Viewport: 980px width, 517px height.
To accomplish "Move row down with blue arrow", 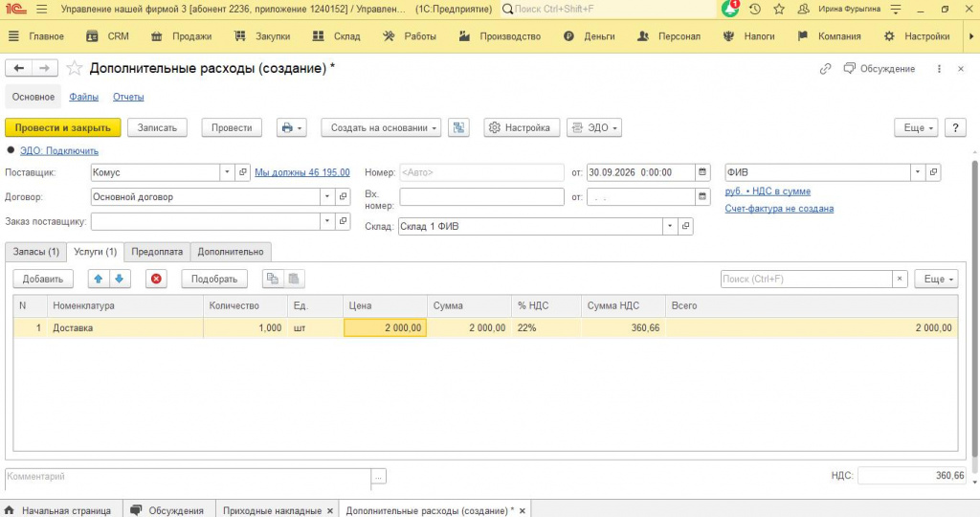I will [x=120, y=279].
